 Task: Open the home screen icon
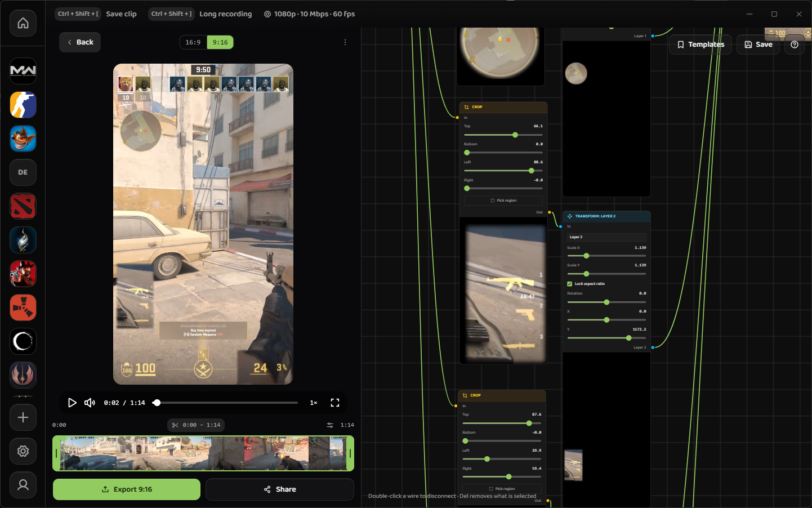(x=23, y=23)
